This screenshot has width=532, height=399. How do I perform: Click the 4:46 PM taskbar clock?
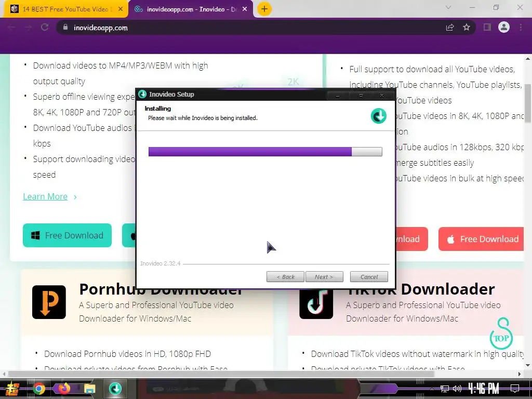click(x=484, y=389)
